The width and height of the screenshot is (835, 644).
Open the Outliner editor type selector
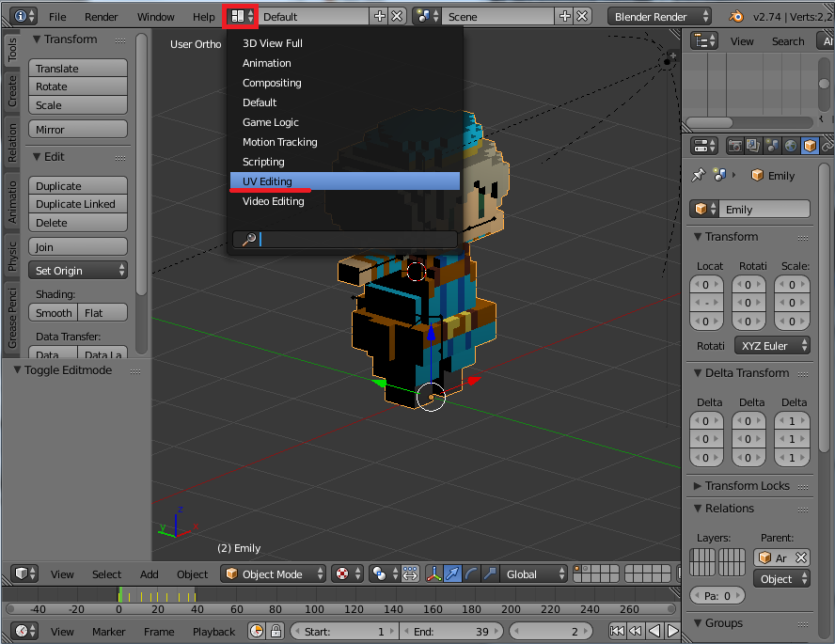click(704, 41)
